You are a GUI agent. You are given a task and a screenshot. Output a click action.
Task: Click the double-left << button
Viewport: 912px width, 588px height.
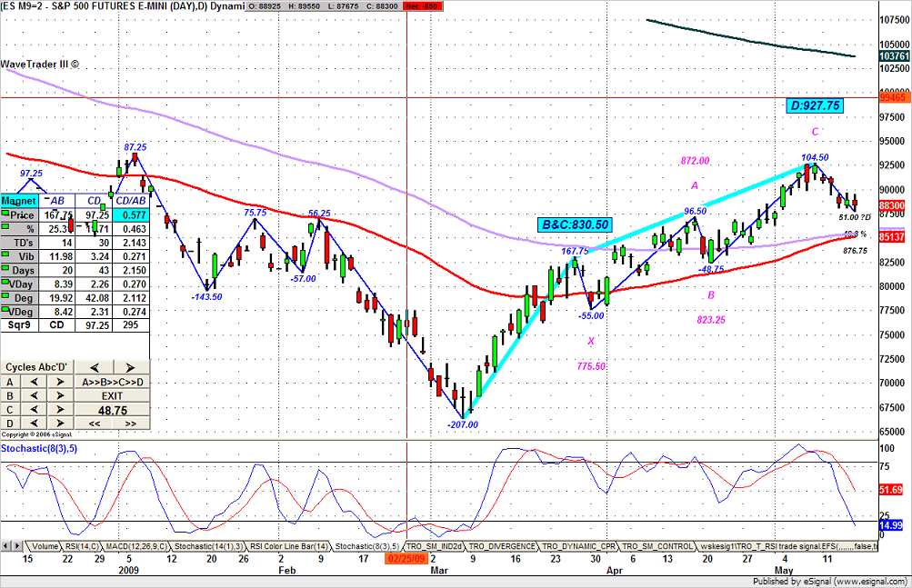click(x=94, y=424)
